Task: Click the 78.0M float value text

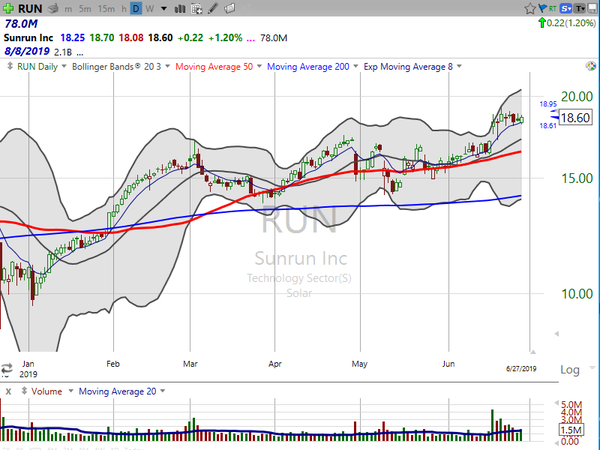Action: point(21,24)
